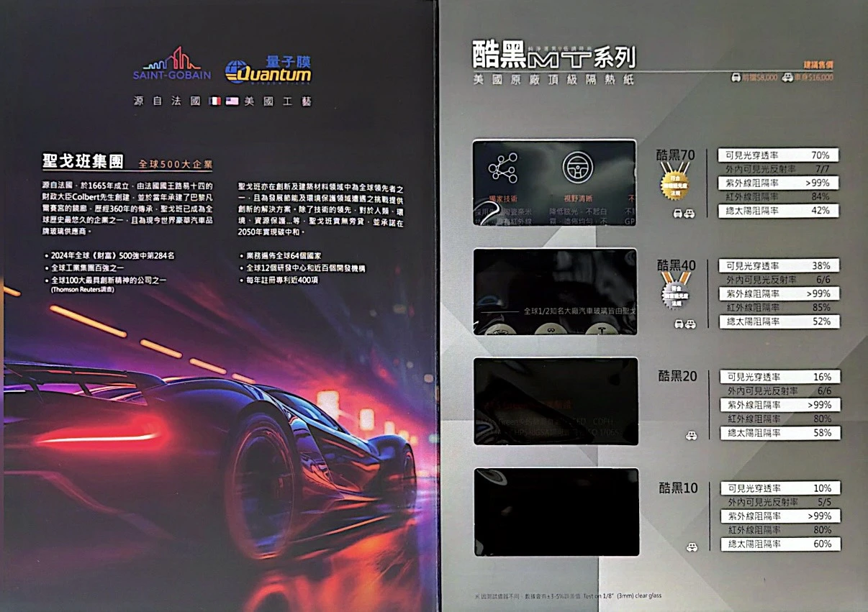Click the 2024年全球《財富》500強 bullet
This screenshot has height=612, width=868.
tap(109, 255)
